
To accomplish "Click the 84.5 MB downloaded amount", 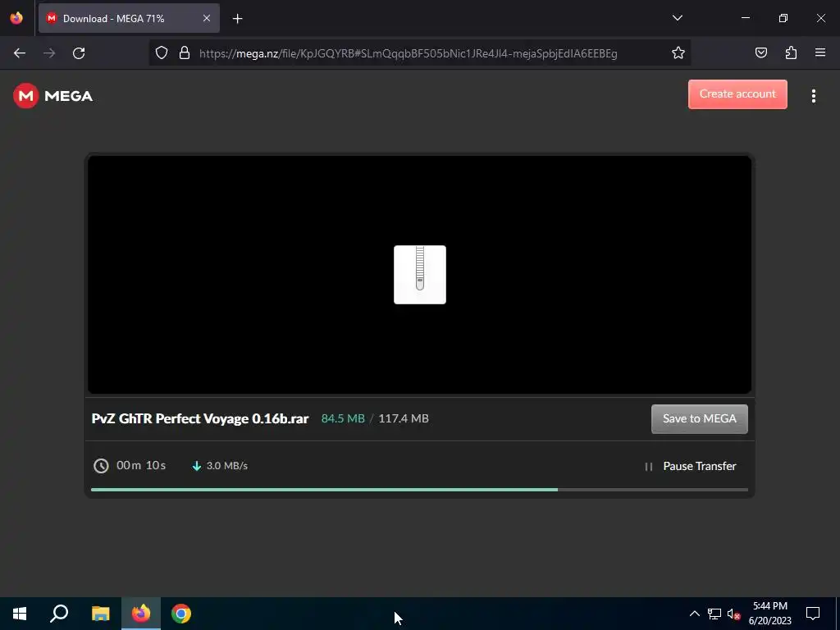I will coord(343,418).
